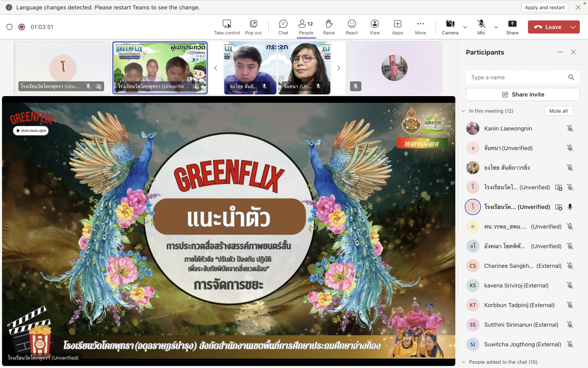Image resolution: width=588 pixels, height=368 pixels.
Task: Raise your hand in the meeting
Action: 329,27
